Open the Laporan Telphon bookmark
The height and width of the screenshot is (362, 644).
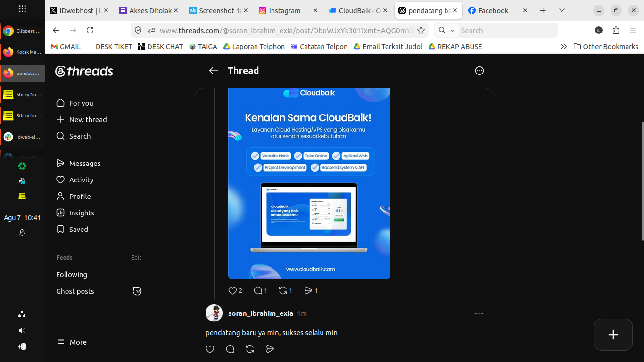pos(254,47)
